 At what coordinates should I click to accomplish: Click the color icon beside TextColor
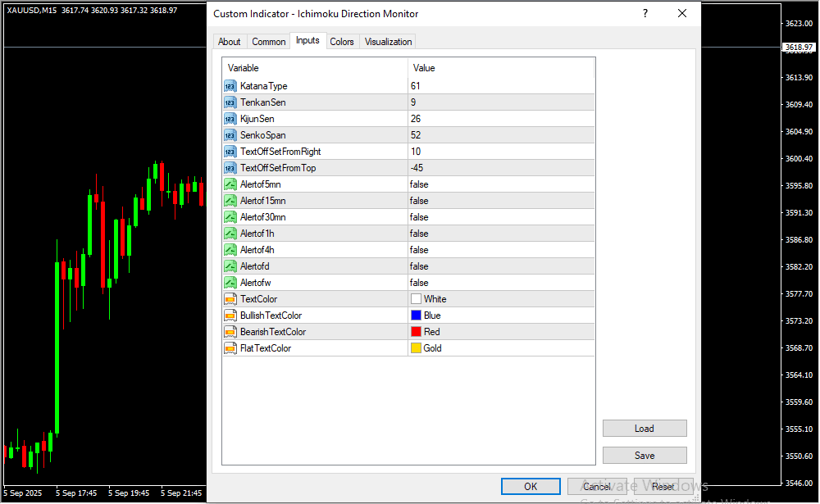coord(230,299)
